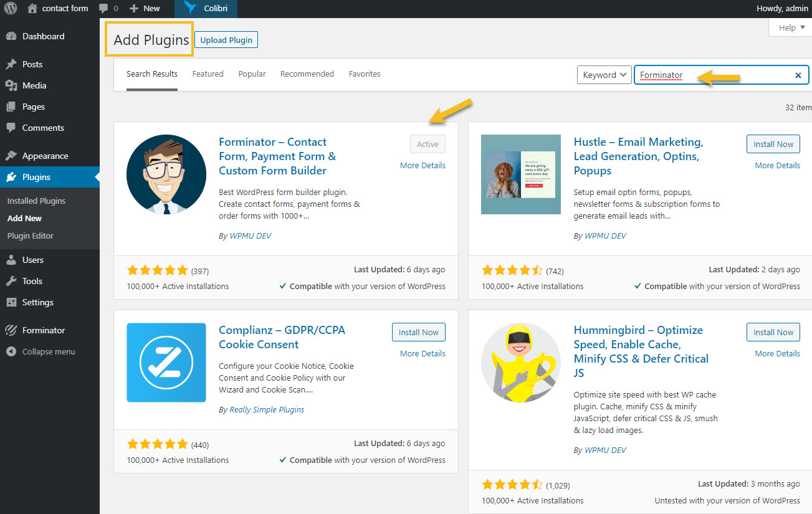Switch to the Featured tab

click(208, 74)
